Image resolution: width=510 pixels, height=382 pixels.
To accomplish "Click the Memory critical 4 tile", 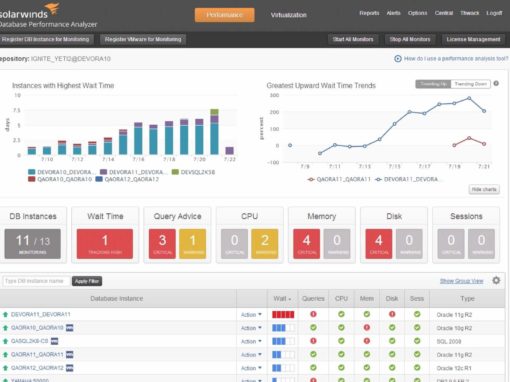I will (x=307, y=244).
